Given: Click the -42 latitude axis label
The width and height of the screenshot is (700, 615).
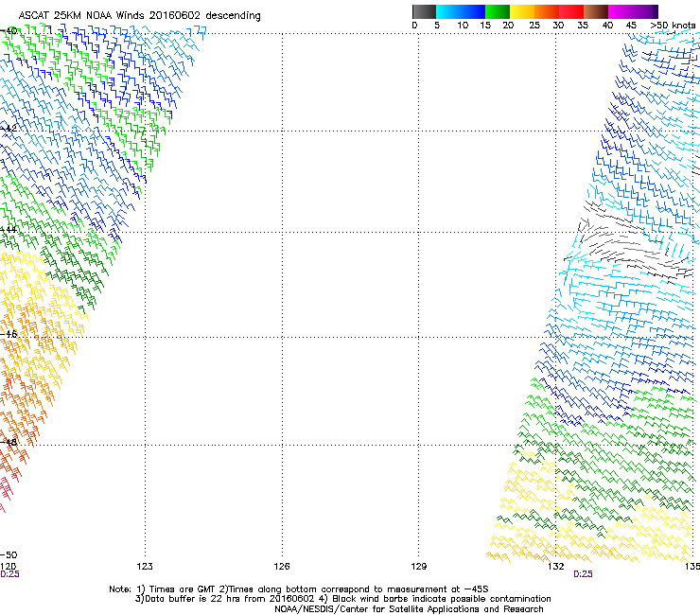Looking at the screenshot, I should pos(9,129).
